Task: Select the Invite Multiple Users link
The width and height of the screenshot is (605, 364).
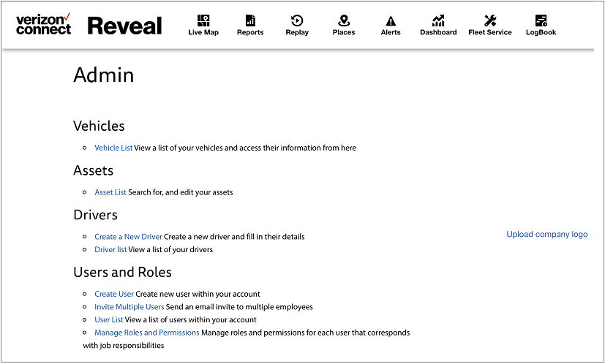Action: pos(129,307)
